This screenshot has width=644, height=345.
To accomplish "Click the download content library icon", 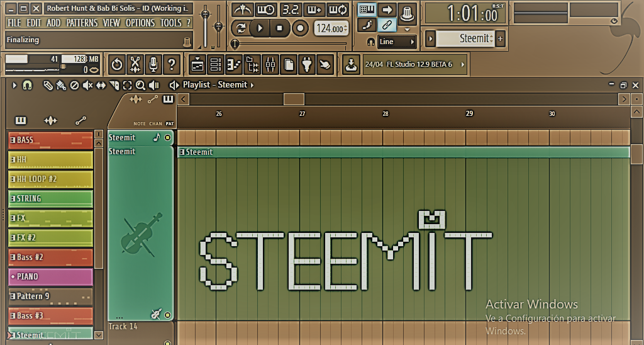I will point(351,65).
